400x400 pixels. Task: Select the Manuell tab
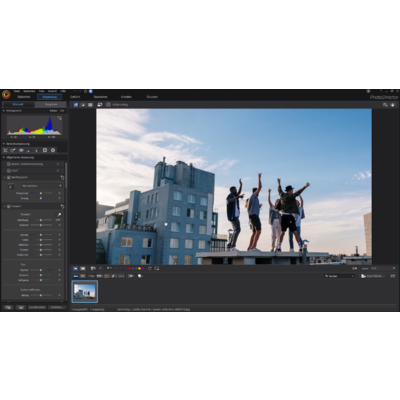[x=18, y=104]
